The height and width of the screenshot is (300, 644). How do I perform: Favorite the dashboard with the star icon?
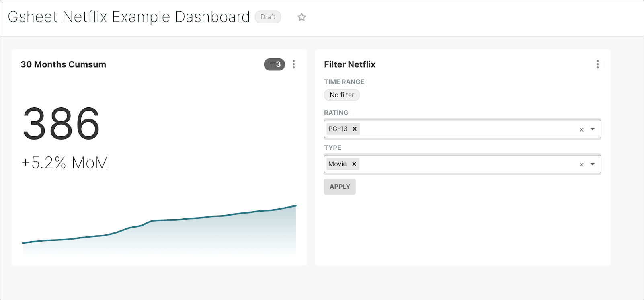(301, 17)
